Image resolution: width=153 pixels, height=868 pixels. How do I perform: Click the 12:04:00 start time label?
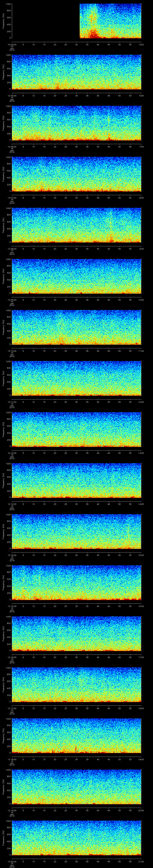[x=12, y=44]
